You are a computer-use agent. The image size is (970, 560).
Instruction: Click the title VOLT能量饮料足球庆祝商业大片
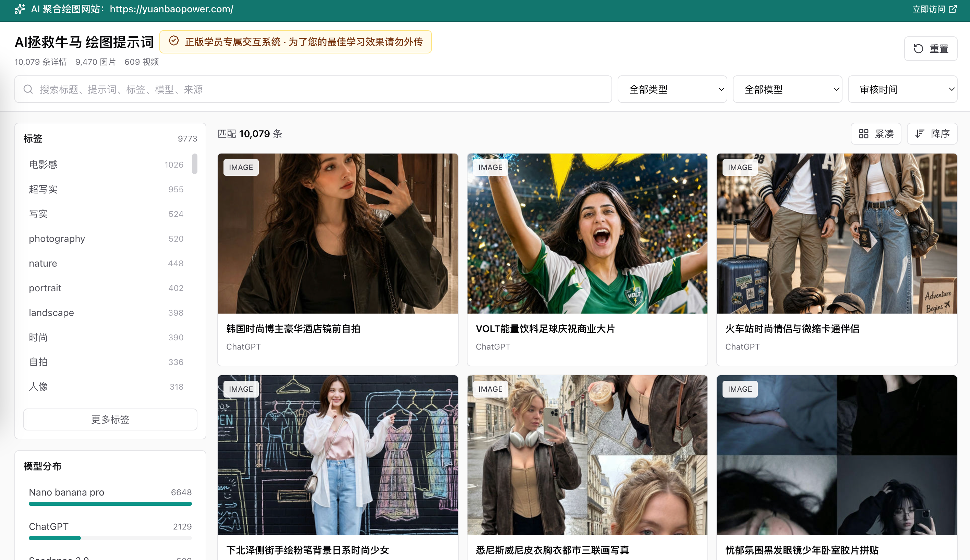point(545,329)
